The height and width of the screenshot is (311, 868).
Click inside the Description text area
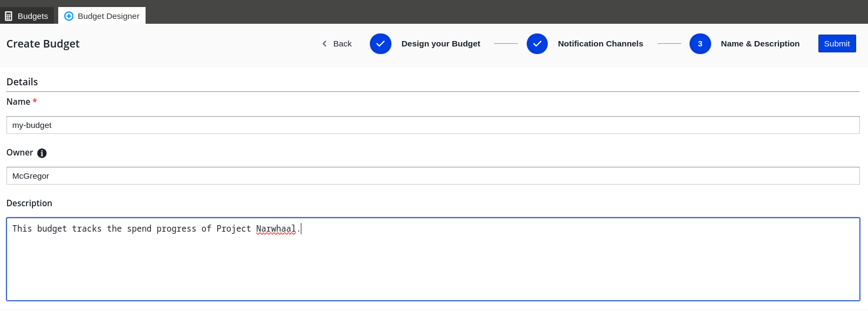[x=433, y=259]
